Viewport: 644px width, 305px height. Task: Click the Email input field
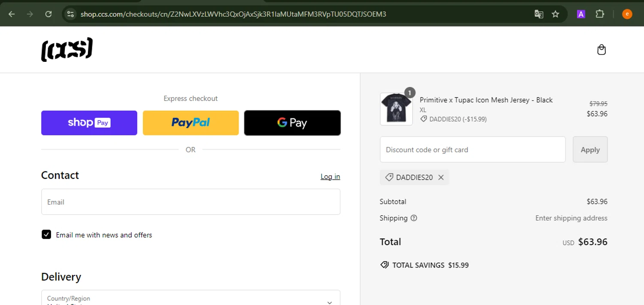(x=191, y=202)
